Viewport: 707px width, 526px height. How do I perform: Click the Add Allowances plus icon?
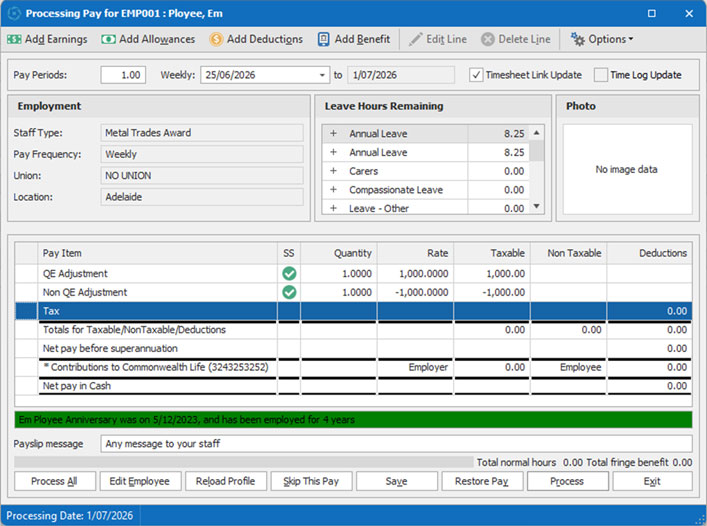(x=107, y=40)
